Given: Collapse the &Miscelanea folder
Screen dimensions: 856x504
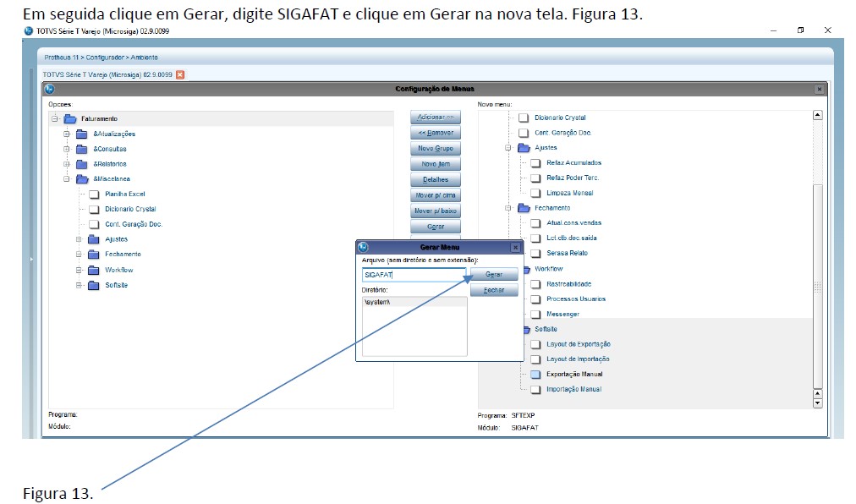Looking at the screenshot, I should pyautogui.click(x=67, y=178).
